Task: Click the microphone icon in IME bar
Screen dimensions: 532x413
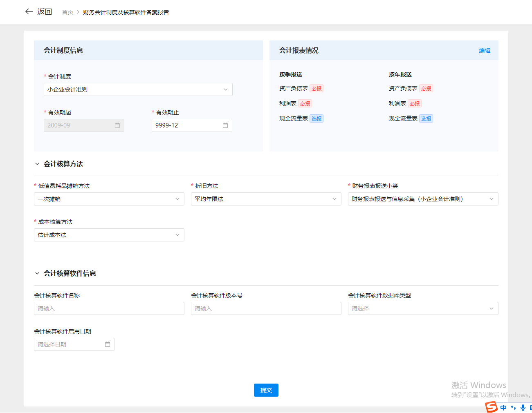Action: coord(523,407)
